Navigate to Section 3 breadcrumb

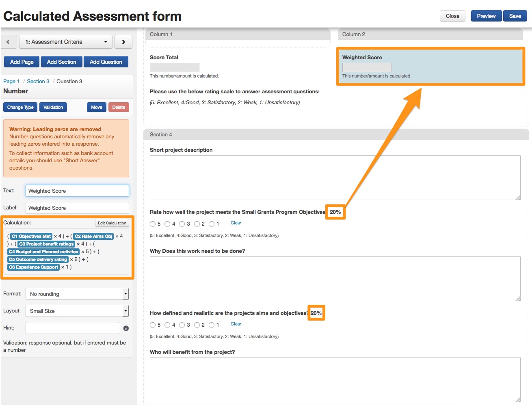(x=38, y=81)
